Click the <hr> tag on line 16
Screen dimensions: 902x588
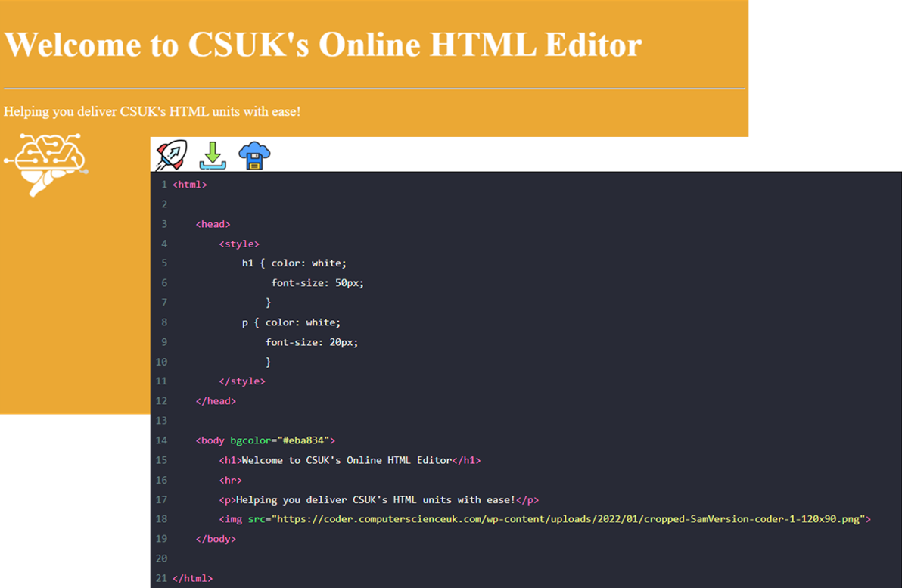(x=230, y=480)
